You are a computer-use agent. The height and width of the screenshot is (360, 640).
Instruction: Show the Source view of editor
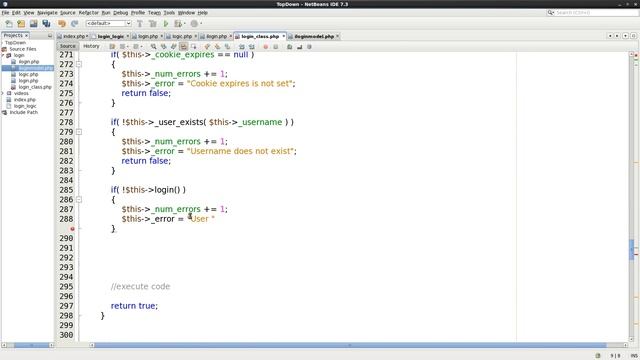[68, 46]
